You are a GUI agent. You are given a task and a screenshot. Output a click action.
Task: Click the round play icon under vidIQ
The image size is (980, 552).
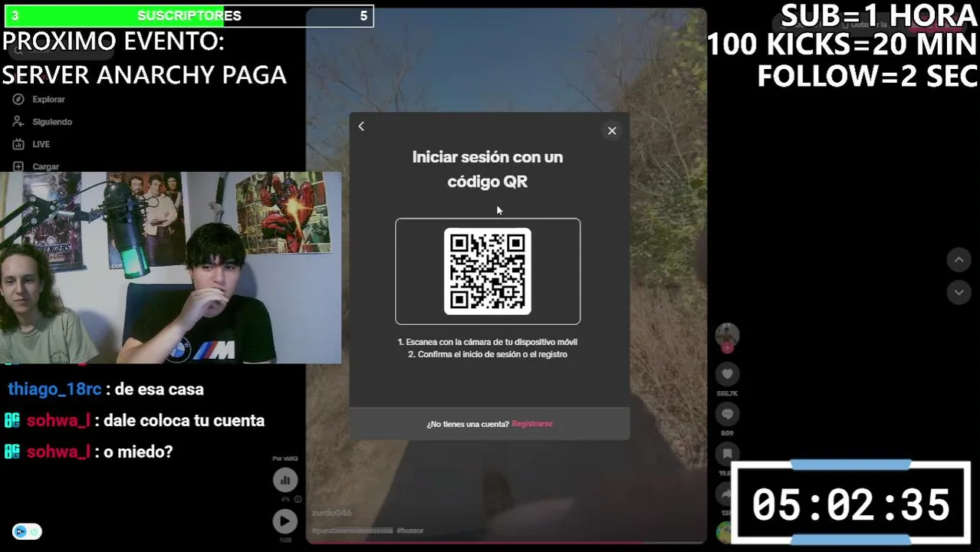coord(285,521)
